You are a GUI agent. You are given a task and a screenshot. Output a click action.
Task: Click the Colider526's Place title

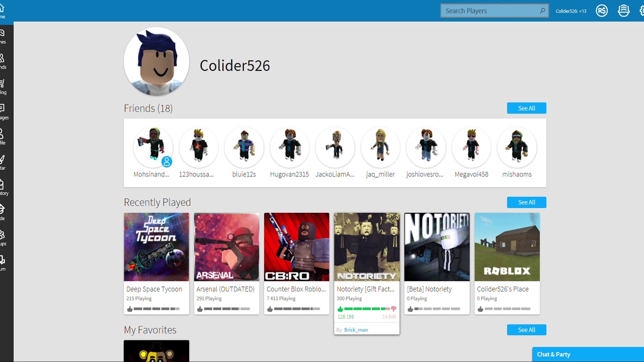(x=503, y=289)
